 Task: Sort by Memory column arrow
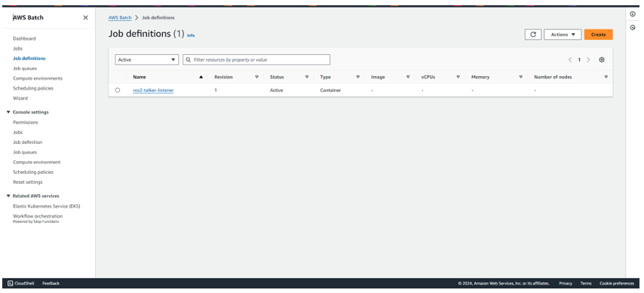[x=521, y=77]
